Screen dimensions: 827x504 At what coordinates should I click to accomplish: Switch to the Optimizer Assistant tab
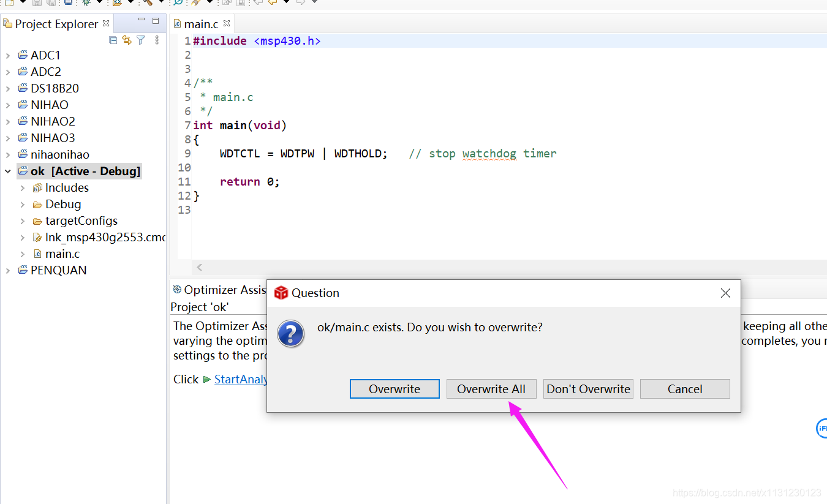tap(221, 290)
